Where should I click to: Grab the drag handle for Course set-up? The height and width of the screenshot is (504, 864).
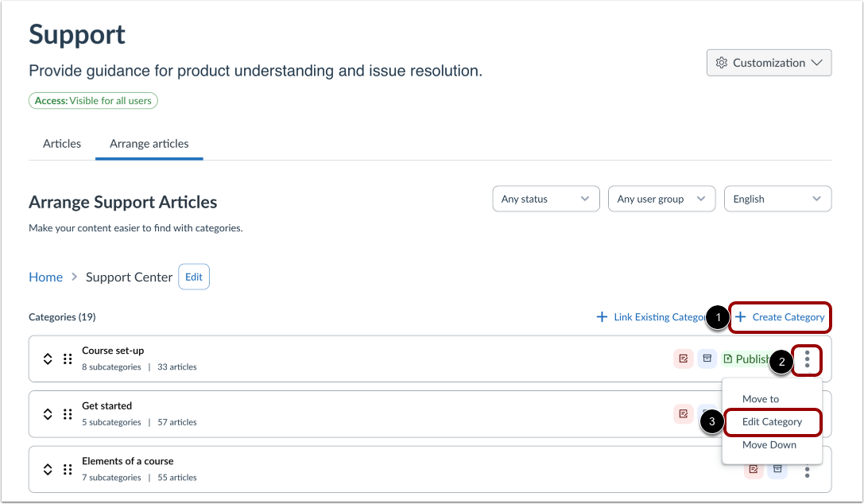[68, 359]
